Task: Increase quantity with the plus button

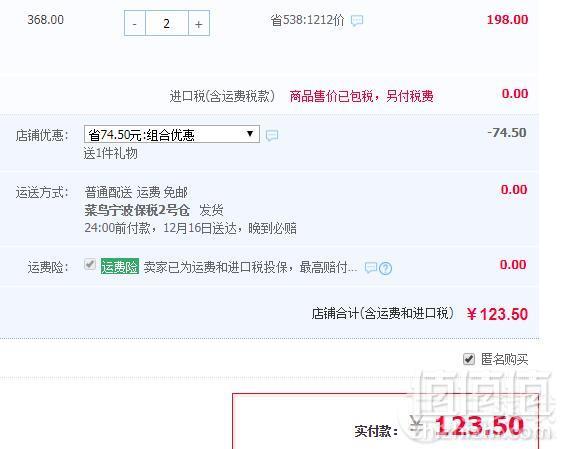Action: pos(199,23)
